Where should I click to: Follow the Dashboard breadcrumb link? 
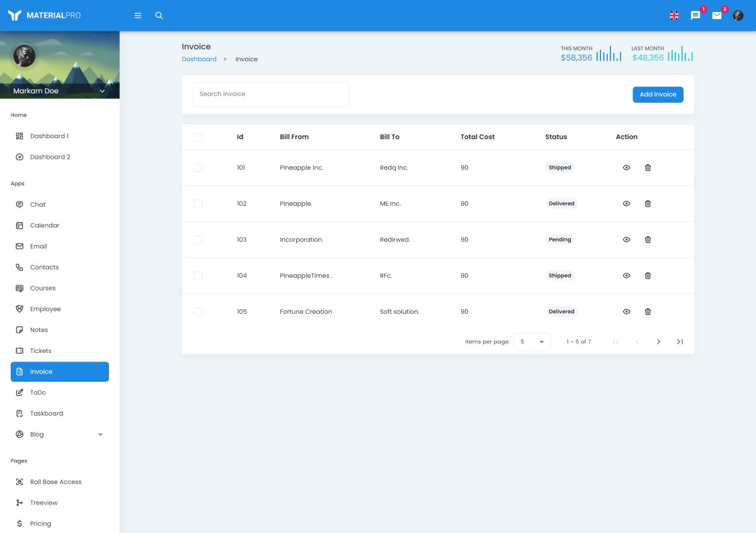199,59
